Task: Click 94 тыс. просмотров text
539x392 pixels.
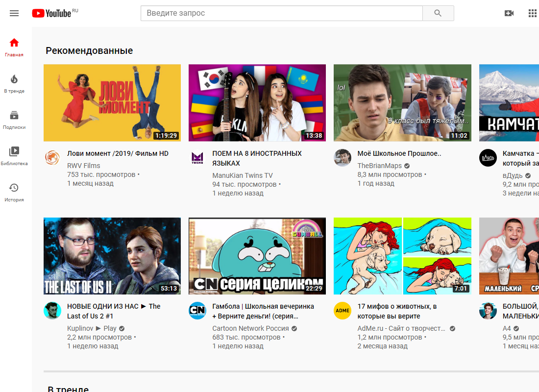Action: coord(245,184)
